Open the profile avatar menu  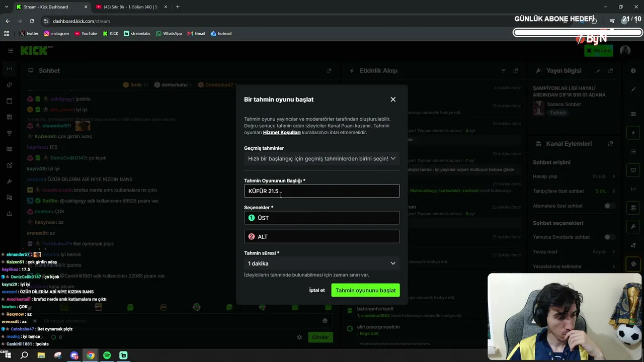tap(625, 50)
